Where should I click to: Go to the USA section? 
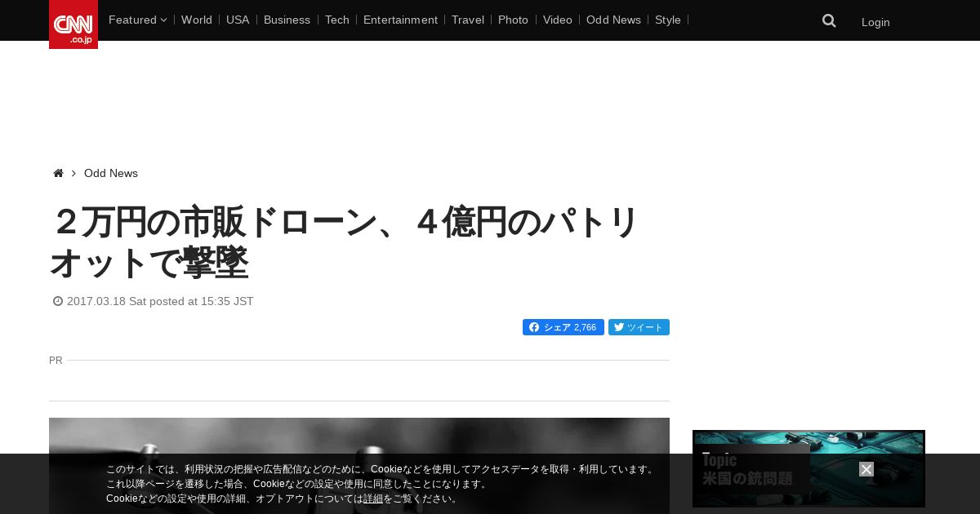tap(238, 20)
